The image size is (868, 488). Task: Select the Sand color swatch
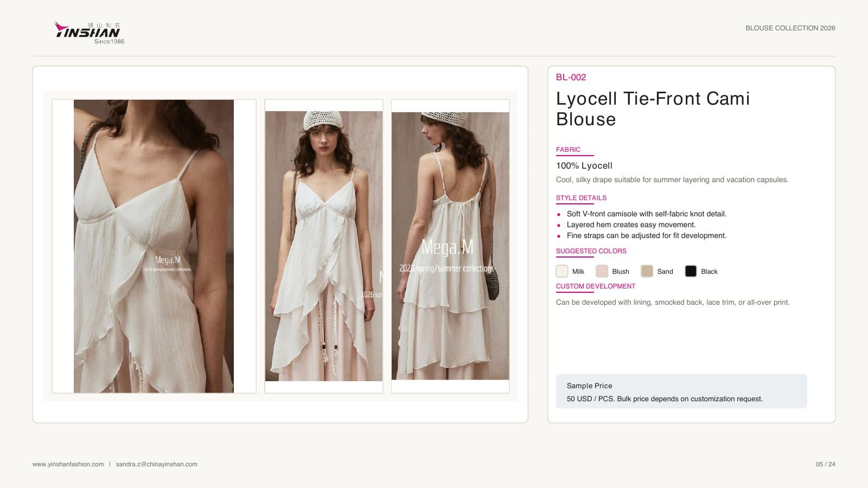(647, 271)
